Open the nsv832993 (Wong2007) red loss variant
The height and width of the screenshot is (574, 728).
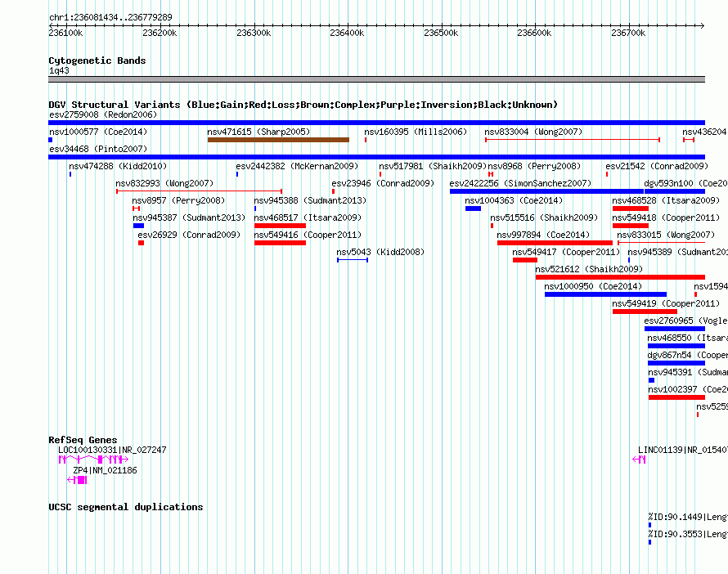[x=200, y=191]
